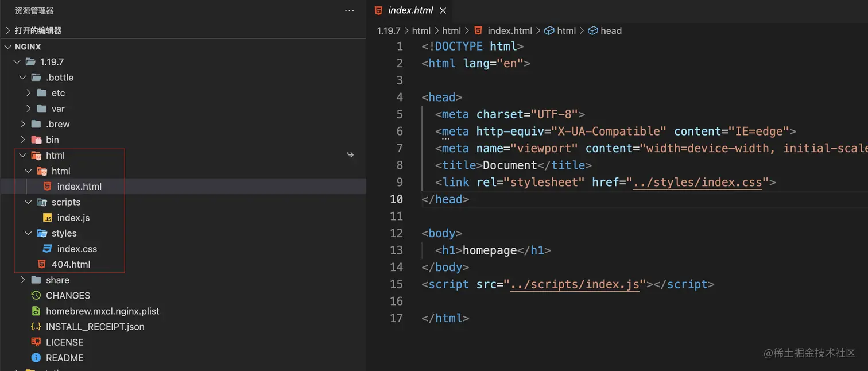Click line number 10 in the gutter

pos(396,199)
